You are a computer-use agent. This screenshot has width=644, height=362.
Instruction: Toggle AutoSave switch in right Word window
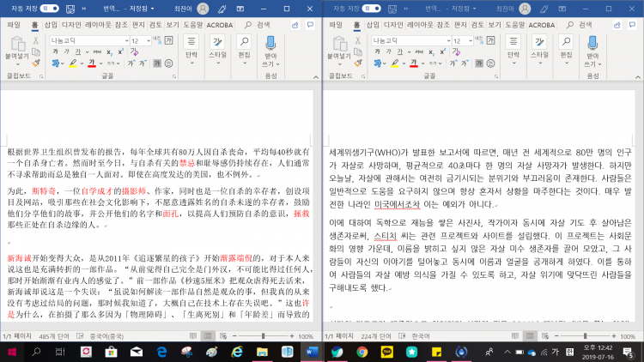point(371,9)
